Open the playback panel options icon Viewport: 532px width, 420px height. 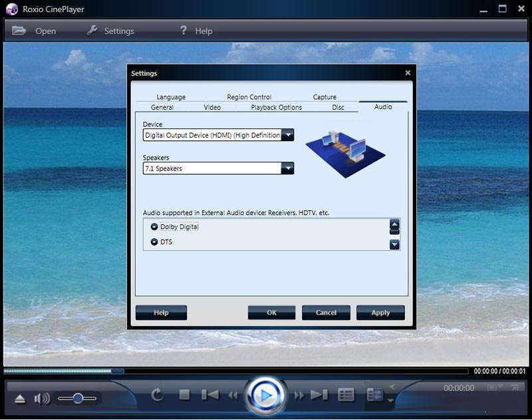click(x=375, y=395)
